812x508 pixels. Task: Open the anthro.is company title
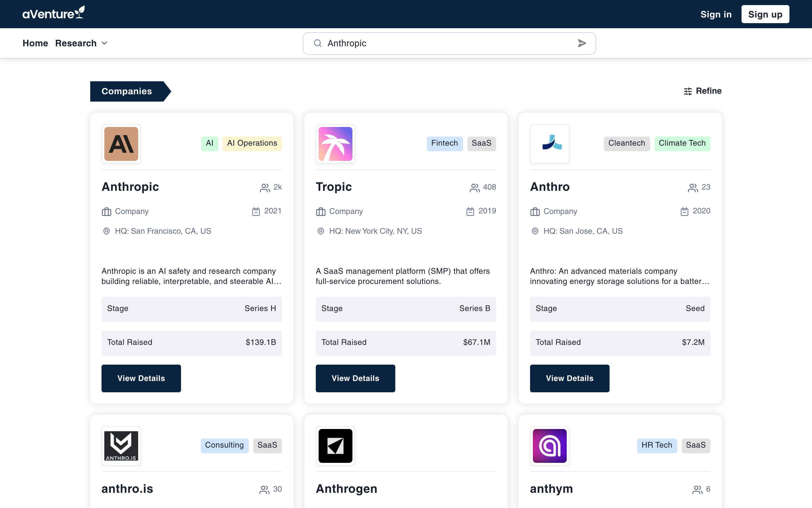tap(127, 489)
